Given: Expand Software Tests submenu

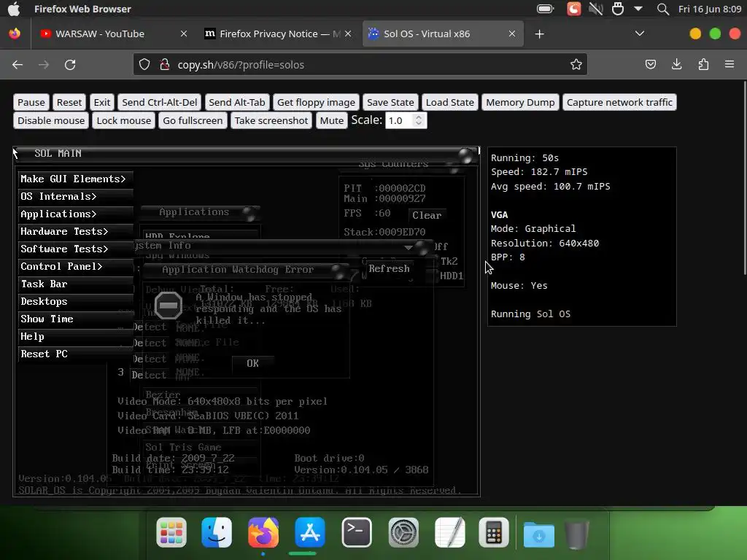Looking at the screenshot, I should pyautogui.click(x=76, y=249).
